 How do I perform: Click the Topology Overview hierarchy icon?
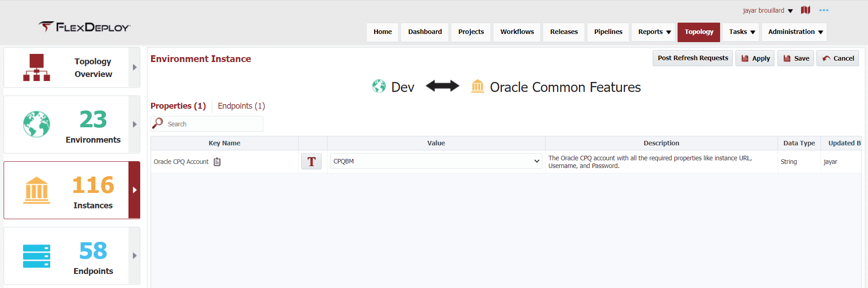(37, 67)
